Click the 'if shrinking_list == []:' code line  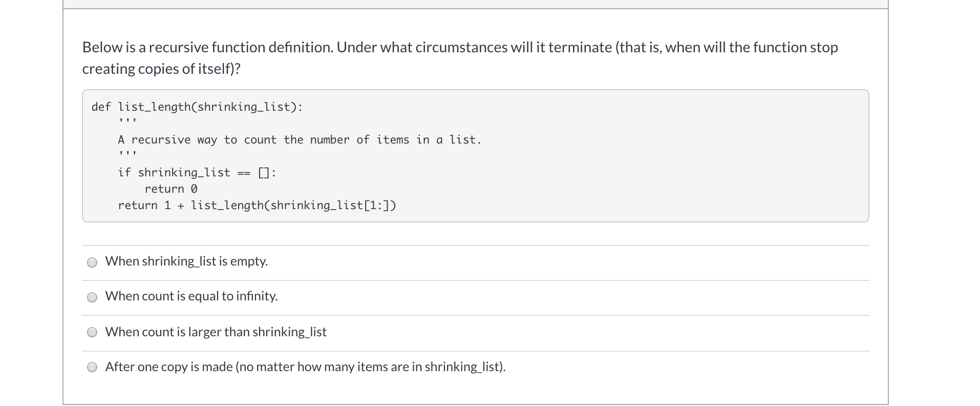click(x=197, y=173)
